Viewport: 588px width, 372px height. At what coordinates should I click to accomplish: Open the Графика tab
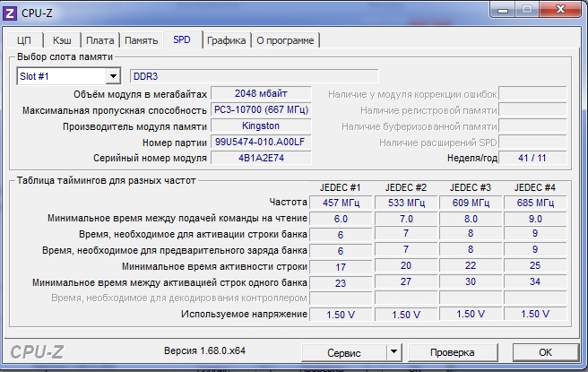226,40
